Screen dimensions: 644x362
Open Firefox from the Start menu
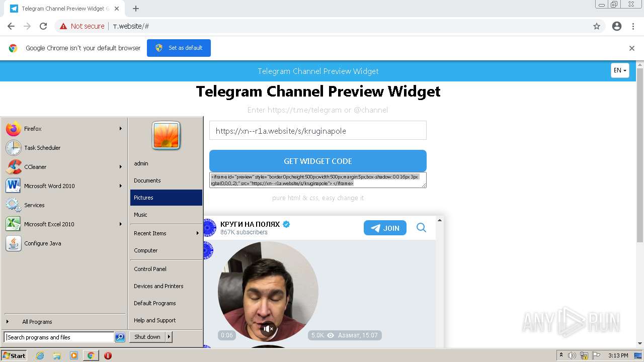pos(63,129)
